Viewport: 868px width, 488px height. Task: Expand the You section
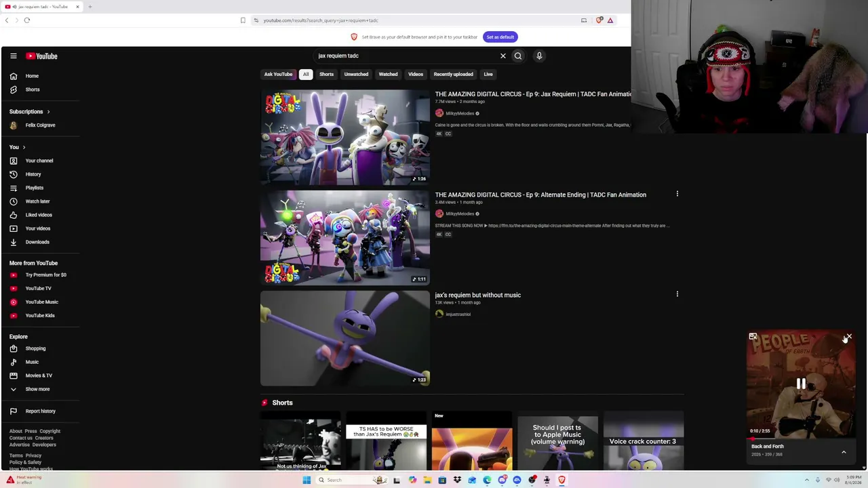18,147
